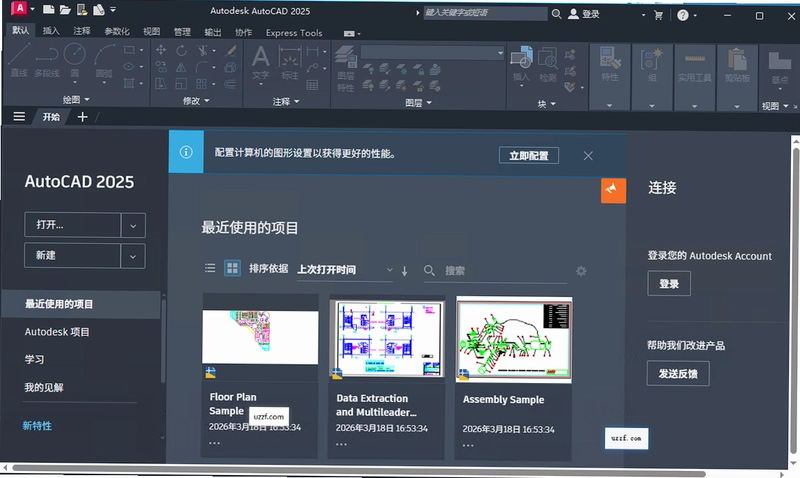800x478 pixels.
Task: Click the 立即配置 button
Action: tap(529, 156)
